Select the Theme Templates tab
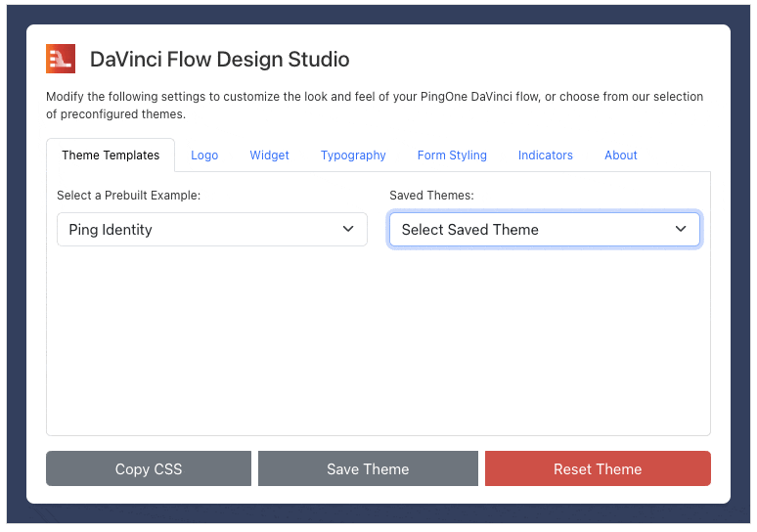 pyautogui.click(x=111, y=155)
